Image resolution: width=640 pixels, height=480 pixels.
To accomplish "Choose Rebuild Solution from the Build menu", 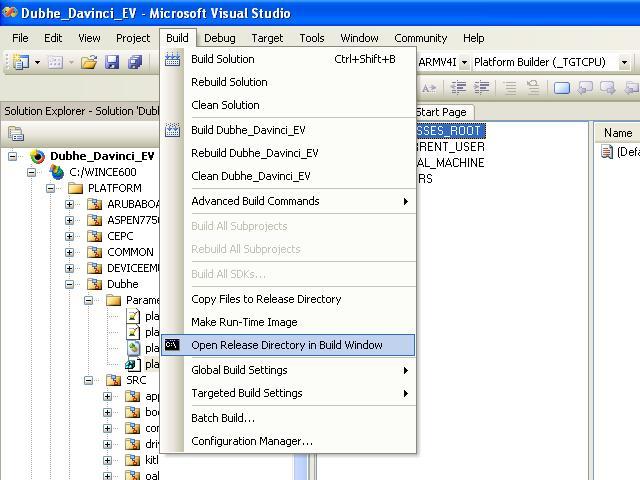I will 288,82.
